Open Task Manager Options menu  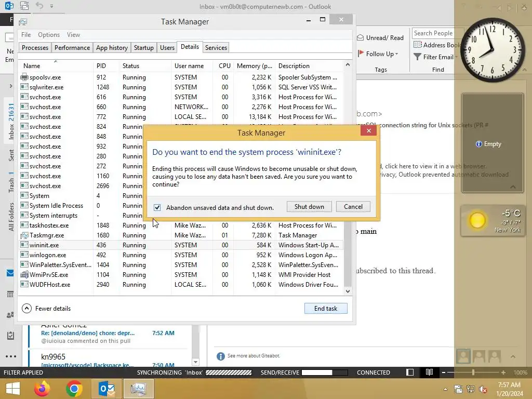tap(49, 35)
